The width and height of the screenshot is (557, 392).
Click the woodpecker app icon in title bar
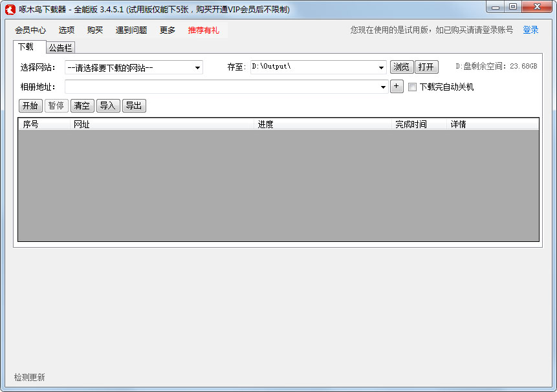coord(10,9)
